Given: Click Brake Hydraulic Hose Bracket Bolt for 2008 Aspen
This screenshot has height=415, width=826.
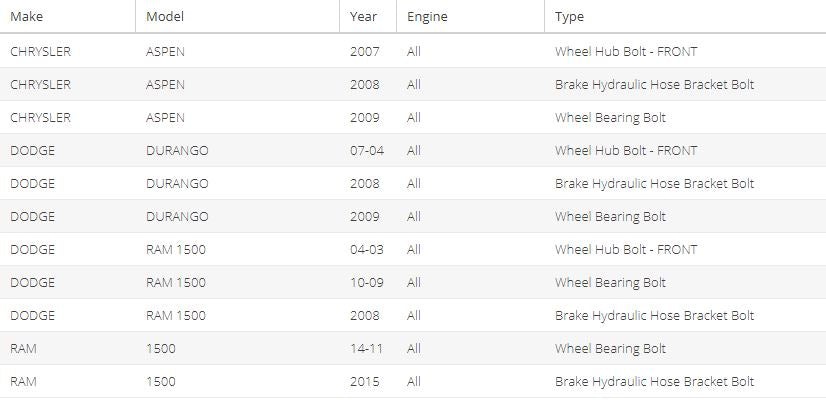Looking at the screenshot, I should (654, 84).
